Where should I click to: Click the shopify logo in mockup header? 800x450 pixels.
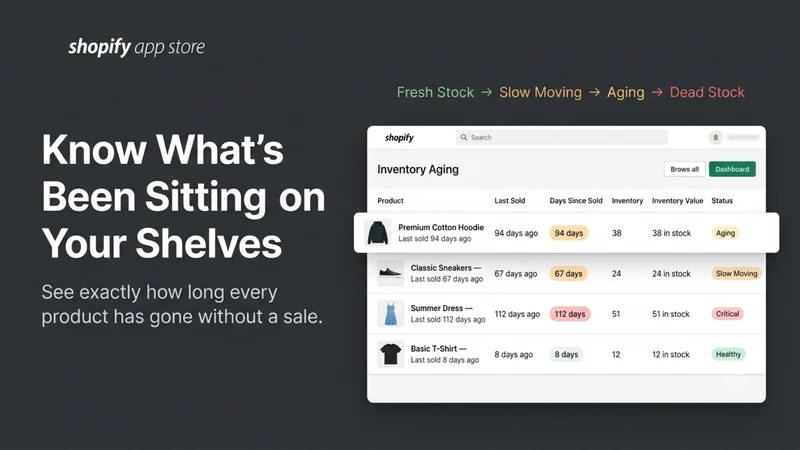(399, 138)
